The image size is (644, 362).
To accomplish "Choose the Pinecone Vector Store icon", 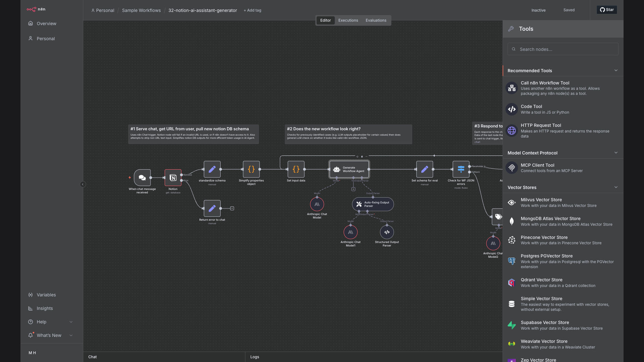I will tap(512, 240).
